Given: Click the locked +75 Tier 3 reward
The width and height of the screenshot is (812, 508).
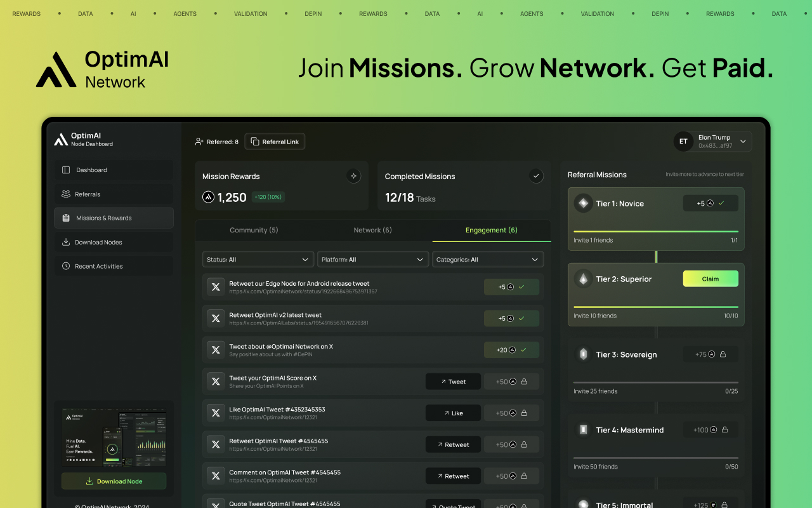Looking at the screenshot, I should [x=710, y=354].
